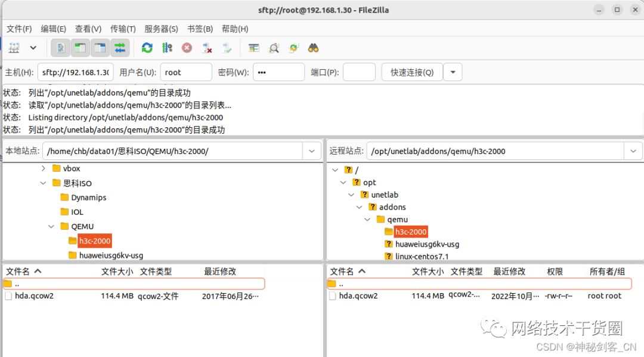Cancel the current operation
This screenshot has height=357, width=644.
coord(187,48)
